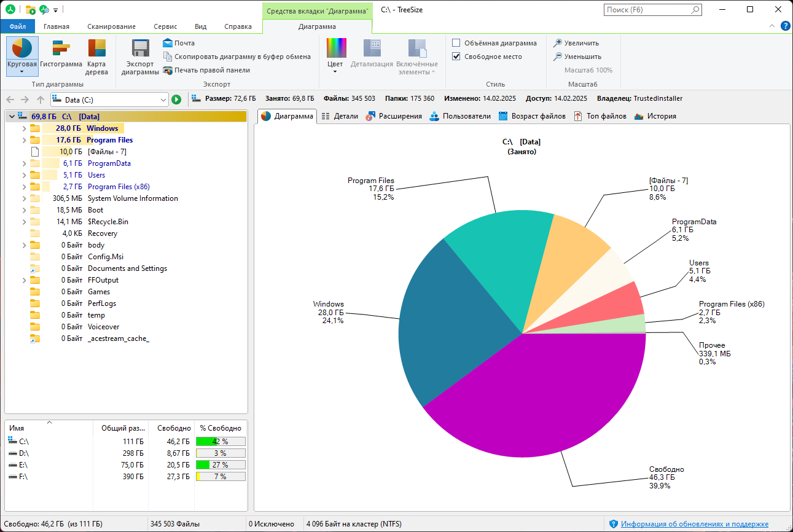793x532 pixels.
Task: Click the green scan start button
Action: coord(176,100)
